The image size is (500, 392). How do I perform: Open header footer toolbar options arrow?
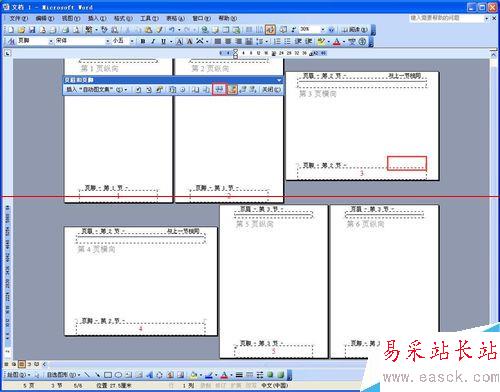279,80
